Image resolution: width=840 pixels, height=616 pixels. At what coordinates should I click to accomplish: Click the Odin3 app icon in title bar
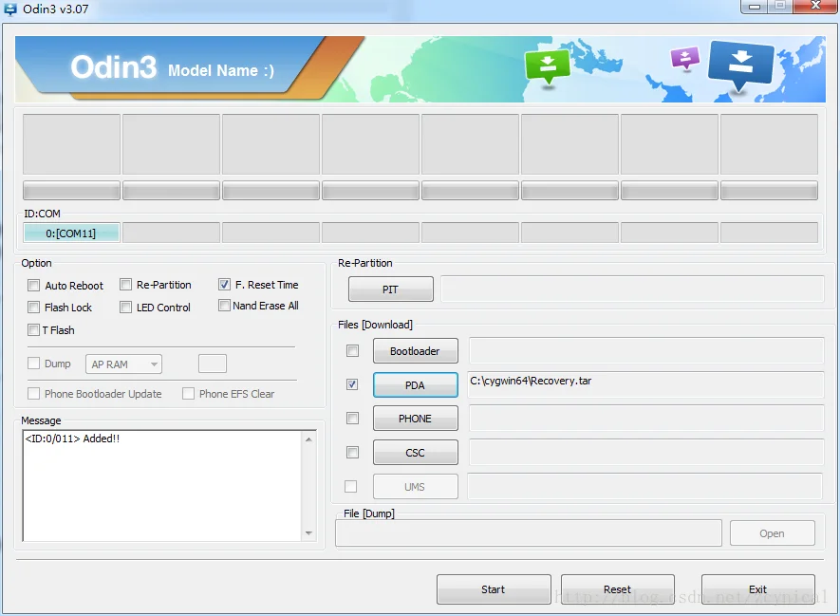tap(10, 9)
